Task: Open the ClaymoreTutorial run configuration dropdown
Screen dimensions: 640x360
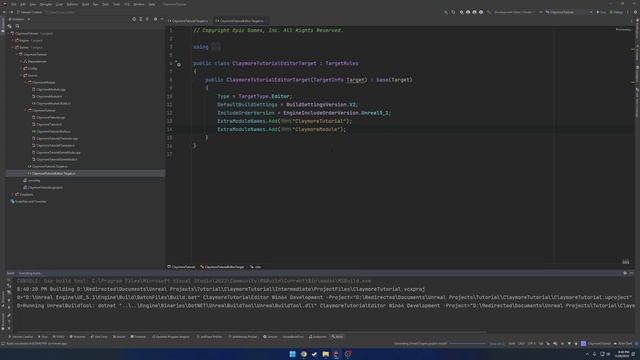Action: coord(569,12)
